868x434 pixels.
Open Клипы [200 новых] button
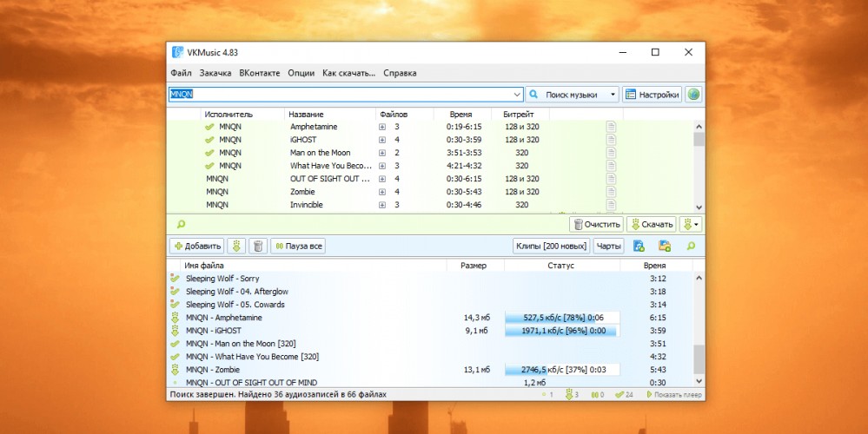click(x=552, y=246)
